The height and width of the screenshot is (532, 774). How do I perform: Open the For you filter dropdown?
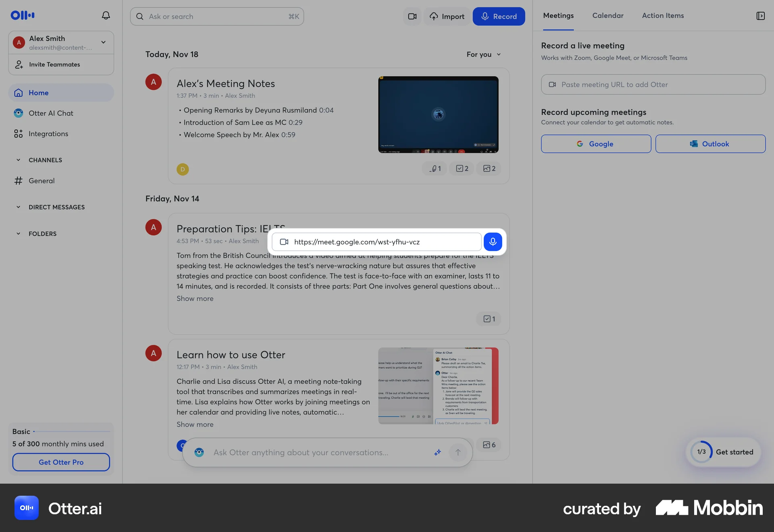(x=483, y=54)
